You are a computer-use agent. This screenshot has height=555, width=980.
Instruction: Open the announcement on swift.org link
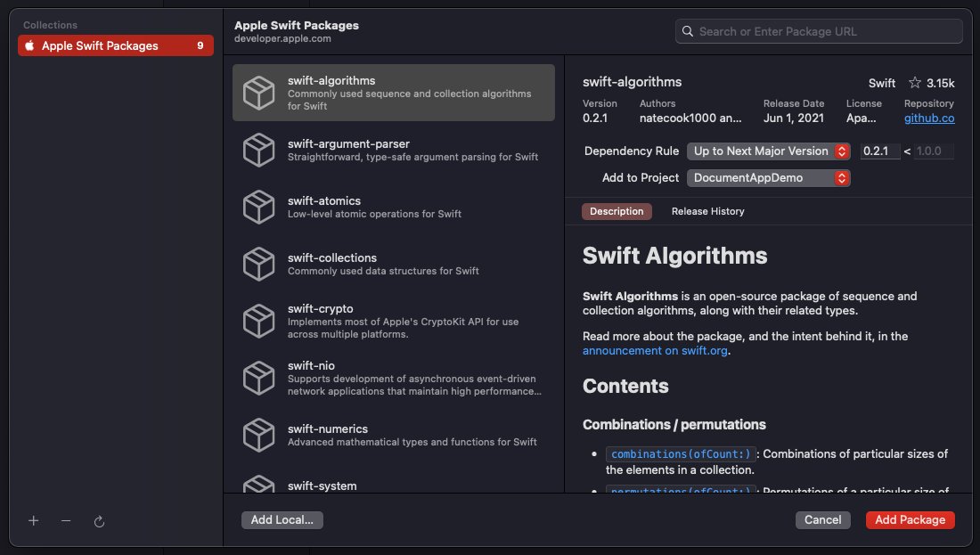click(655, 351)
